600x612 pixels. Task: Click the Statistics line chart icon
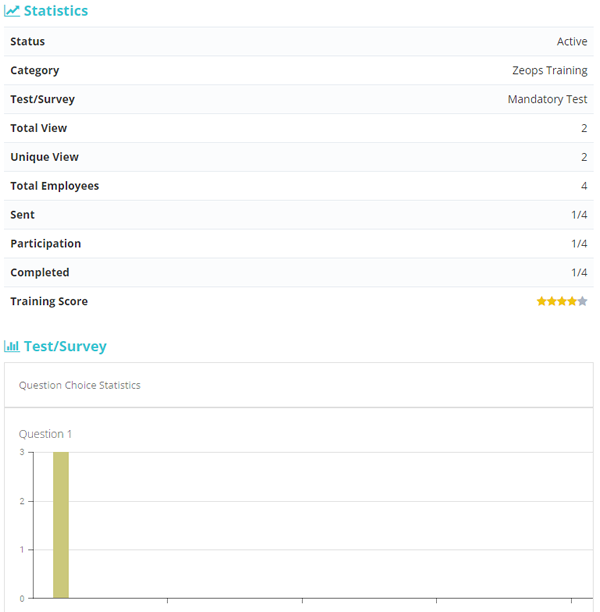12,11
